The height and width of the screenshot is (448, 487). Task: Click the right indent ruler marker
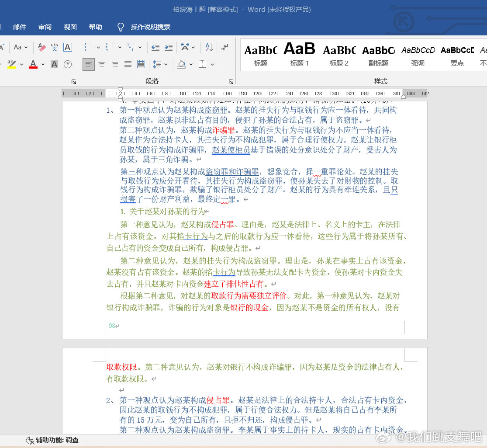coord(403,97)
